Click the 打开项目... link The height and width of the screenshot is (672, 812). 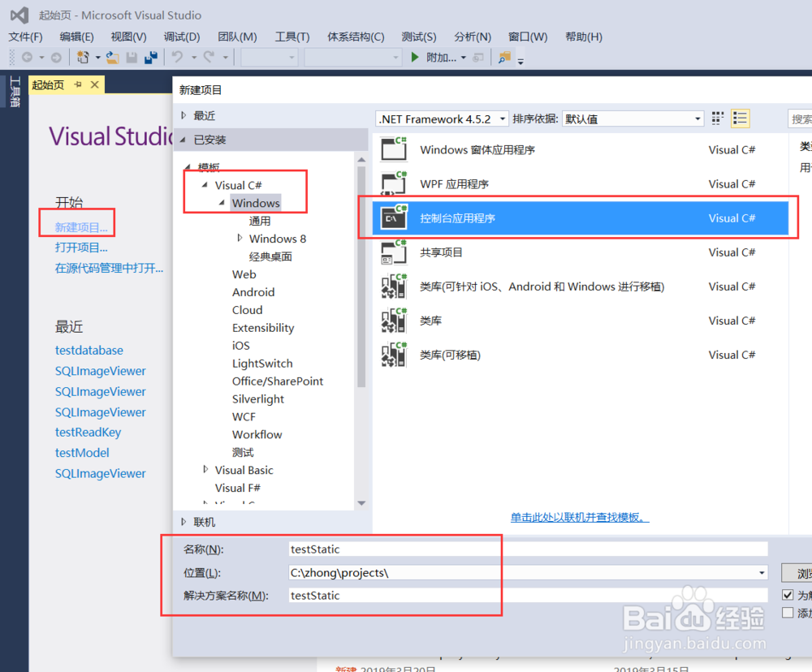[x=81, y=248]
